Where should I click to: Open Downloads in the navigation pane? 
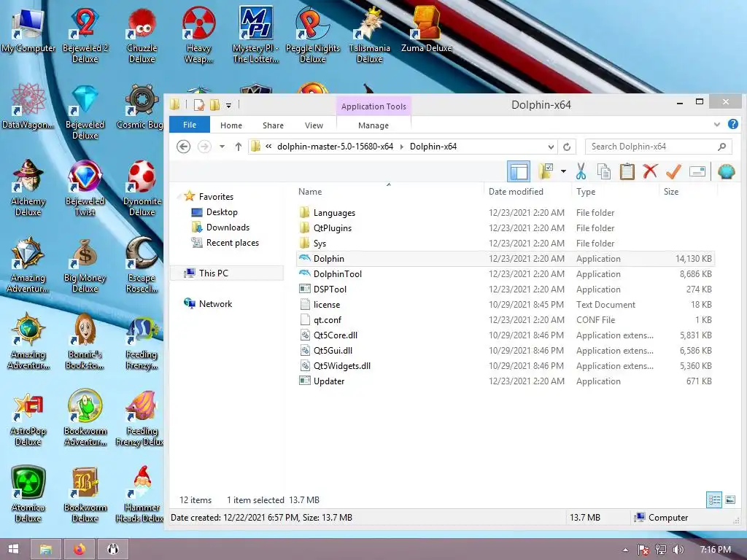coord(228,227)
